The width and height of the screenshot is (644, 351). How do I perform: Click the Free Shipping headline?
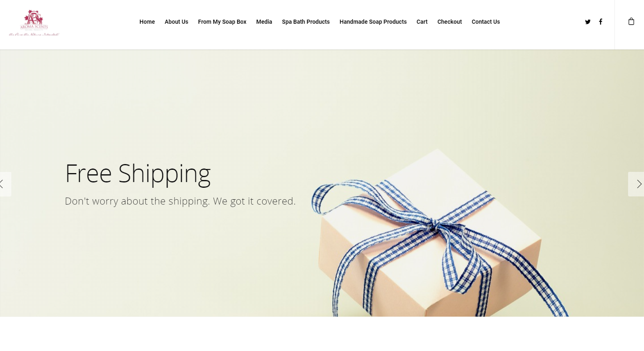tap(138, 174)
